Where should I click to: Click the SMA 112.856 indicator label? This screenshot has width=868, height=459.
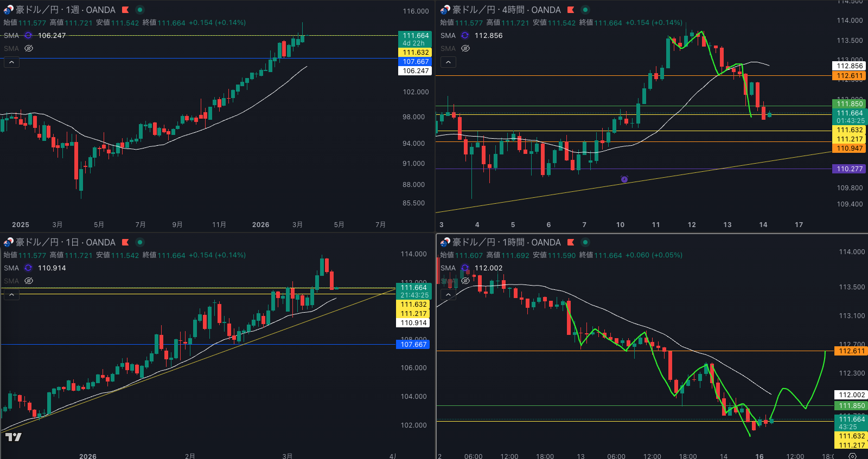point(488,35)
